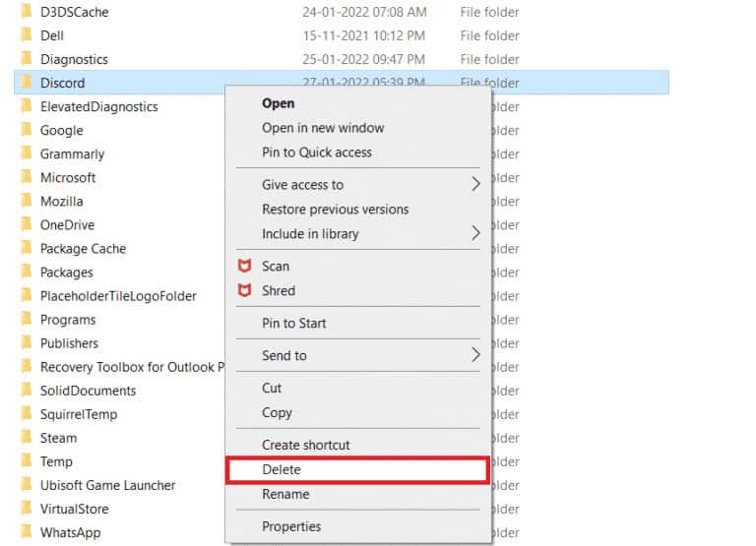This screenshot has width=756, height=546.
Task: Select the Diagnostics folder name
Action: point(74,59)
